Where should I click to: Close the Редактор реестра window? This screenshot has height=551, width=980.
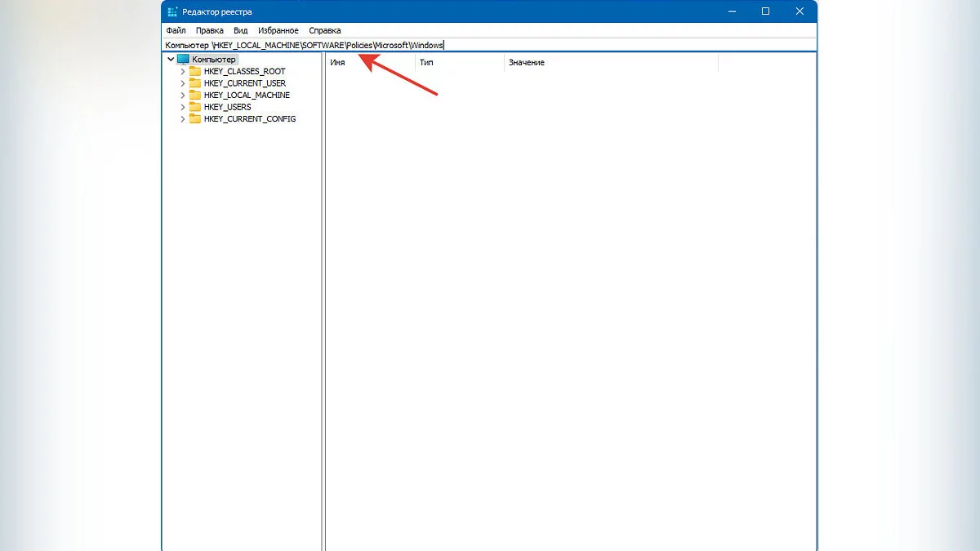(x=798, y=11)
